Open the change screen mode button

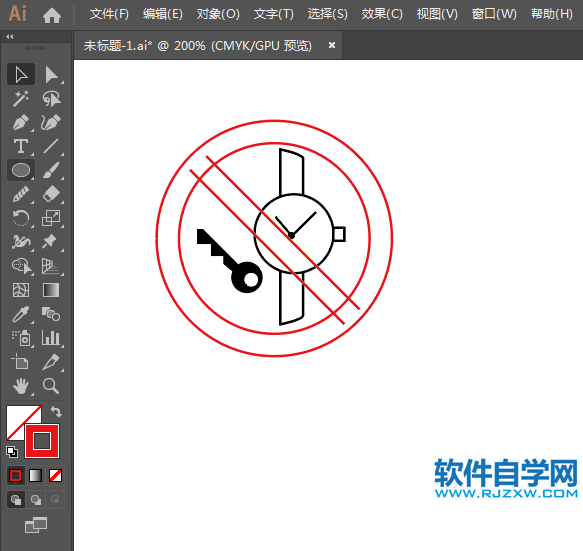coord(36,525)
